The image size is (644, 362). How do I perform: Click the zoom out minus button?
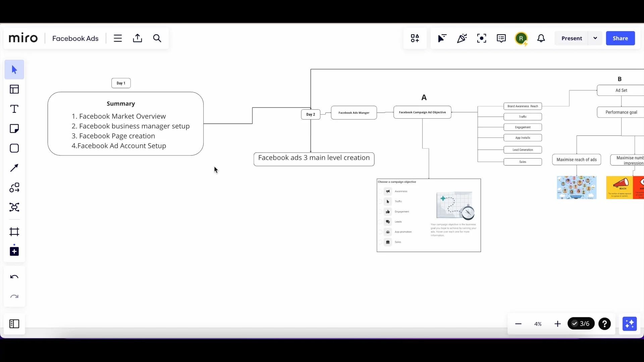(518, 323)
